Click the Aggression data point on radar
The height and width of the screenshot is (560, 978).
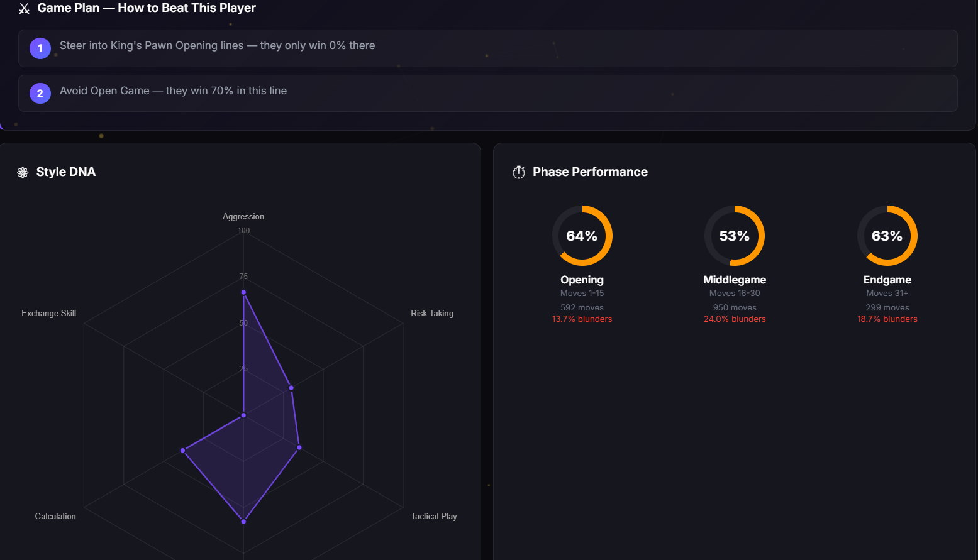pyautogui.click(x=243, y=292)
